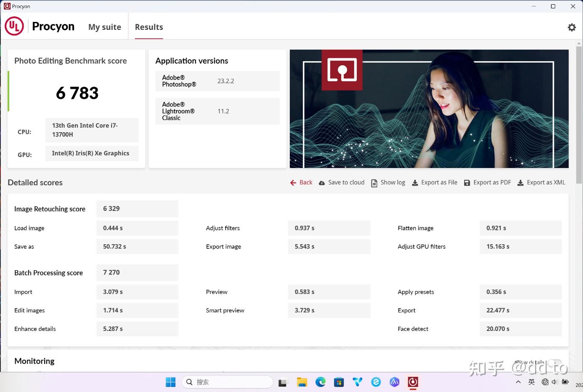The width and height of the screenshot is (583, 392).
Task: Open Microsoft Store from the taskbar
Action: 339,382
